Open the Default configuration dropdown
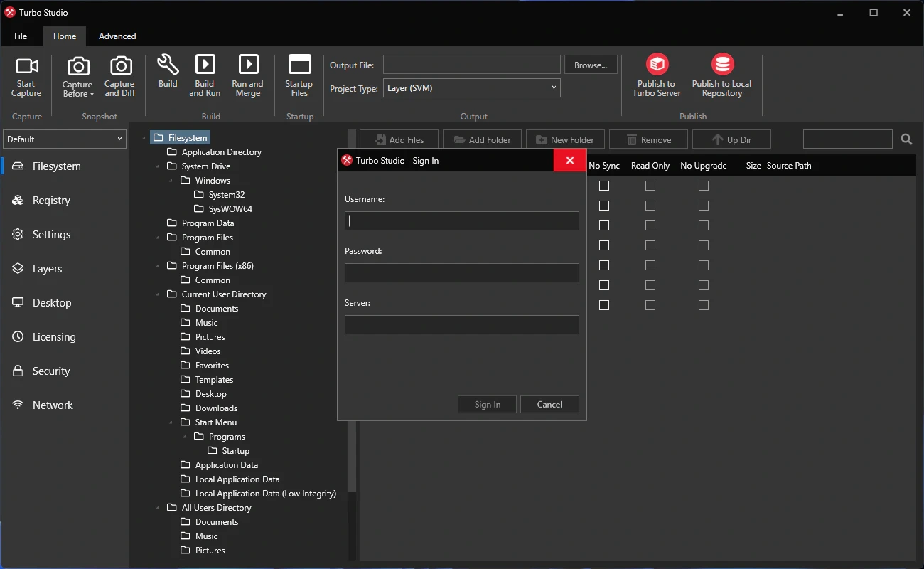This screenshot has width=924, height=569. [65, 139]
